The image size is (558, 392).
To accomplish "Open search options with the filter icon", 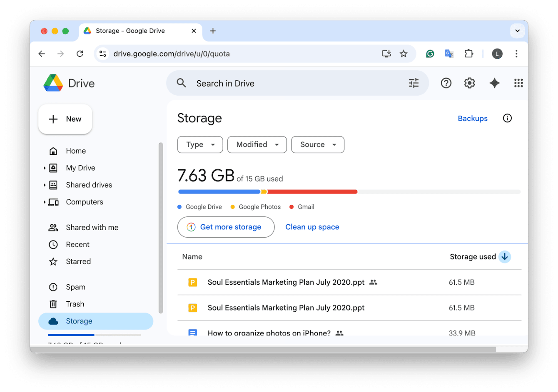I will tap(414, 83).
